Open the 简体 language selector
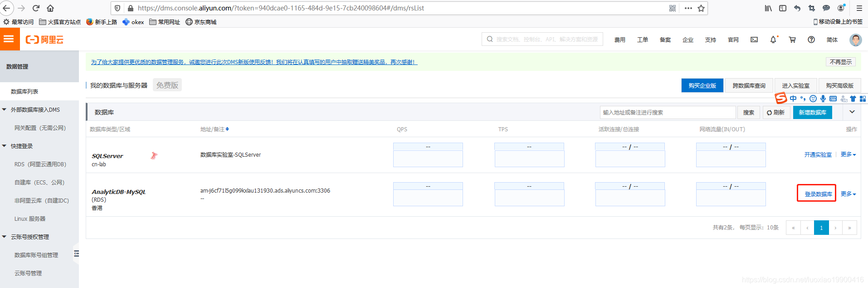 (832, 40)
